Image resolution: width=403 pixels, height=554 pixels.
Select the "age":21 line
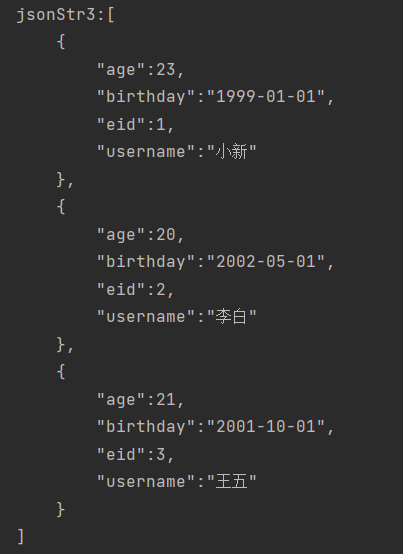coord(141,400)
